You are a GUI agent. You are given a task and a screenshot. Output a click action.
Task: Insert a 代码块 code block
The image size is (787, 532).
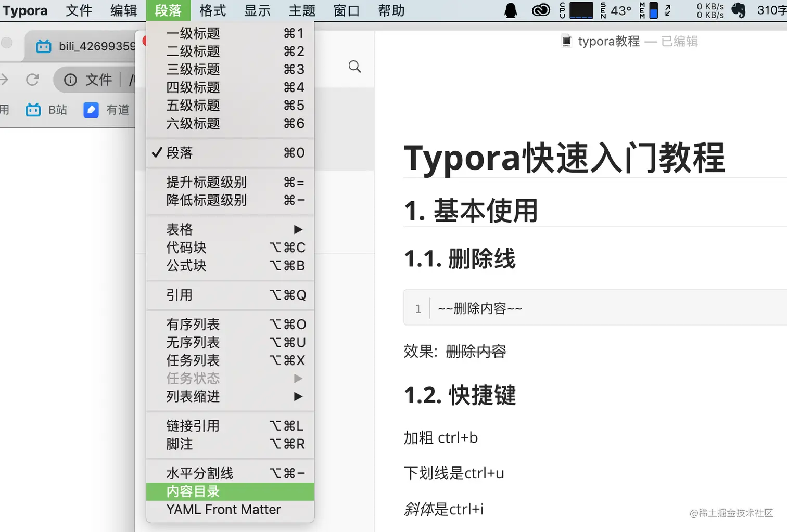point(230,248)
